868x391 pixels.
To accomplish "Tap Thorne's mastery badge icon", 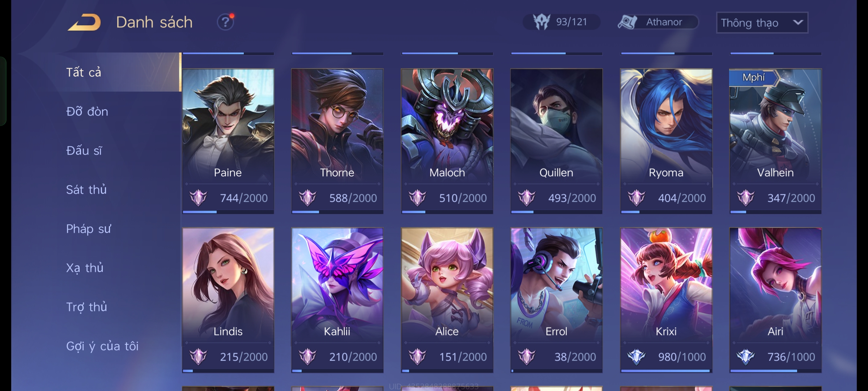I will (x=307, y=198).
